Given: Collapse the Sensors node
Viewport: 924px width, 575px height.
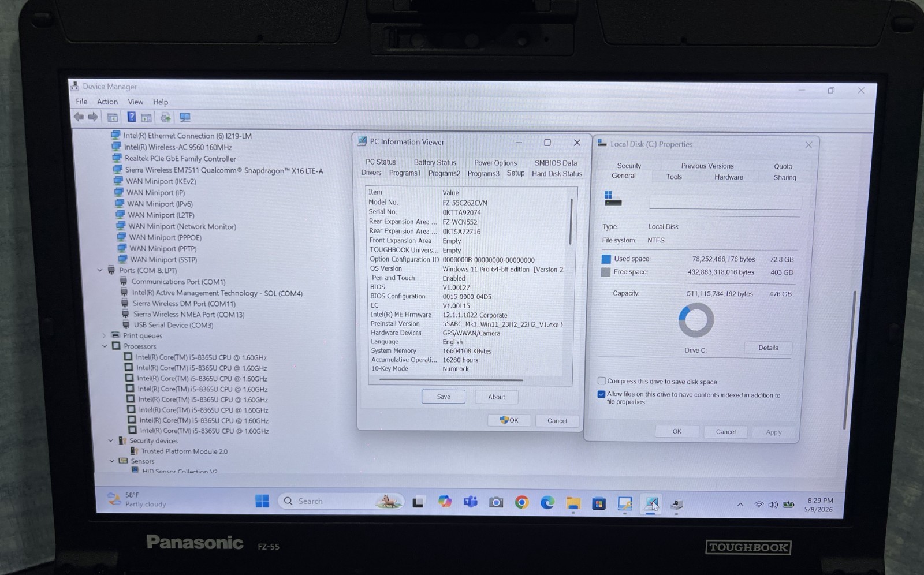Looking at the screenshot, I should tap(112, 461).
